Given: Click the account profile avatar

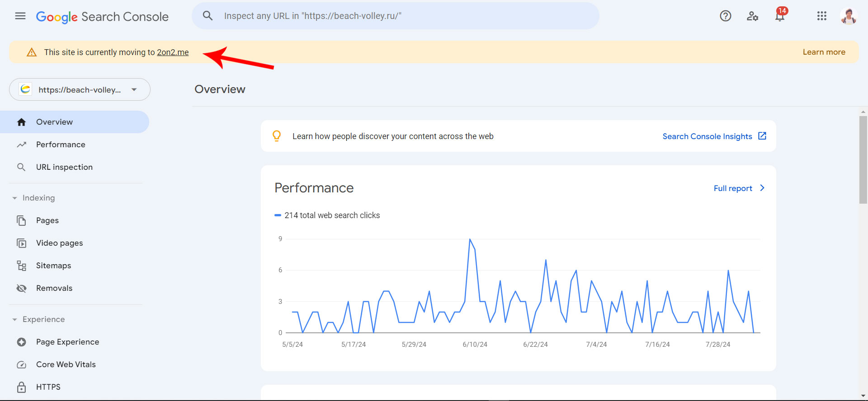Looking at the screenshot, I should (x=849, y=16).
